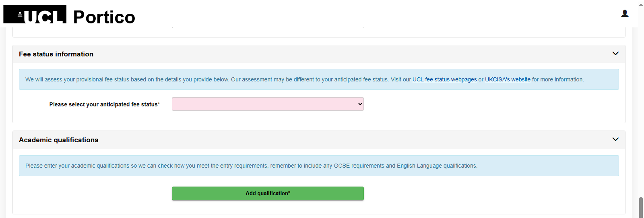
Task: Click the dome emblem in UCL logo
Action: tap(20, 15)
